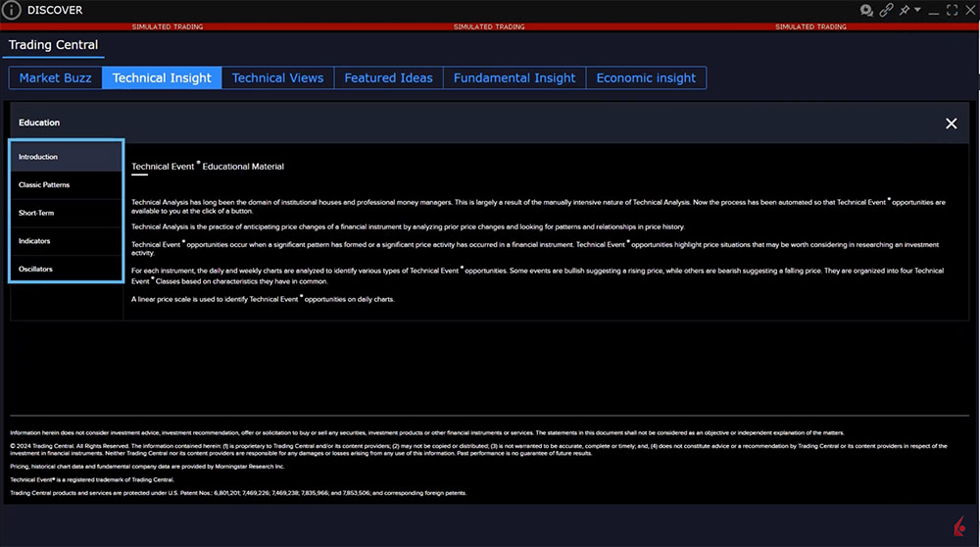Click the middle SIMULATED TRADING banner label
The height and width of the screenshot is (547, 980).
[x=489, y=26]
